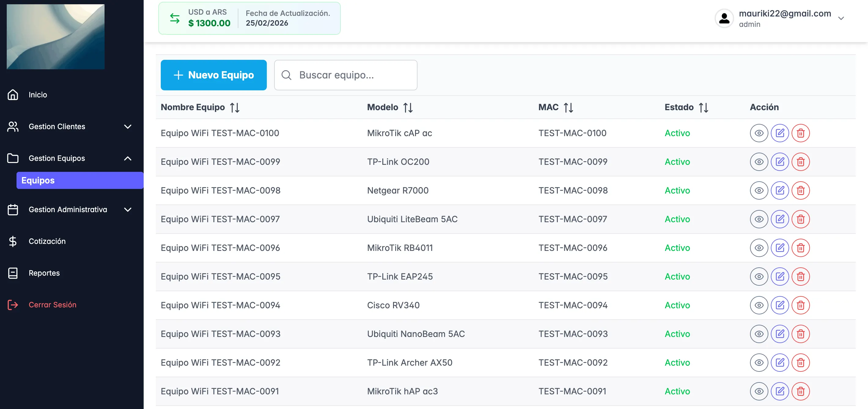Screen dimensions: 868x409
Task: Click Cerrar Sesión link
Action: (52, 305)
